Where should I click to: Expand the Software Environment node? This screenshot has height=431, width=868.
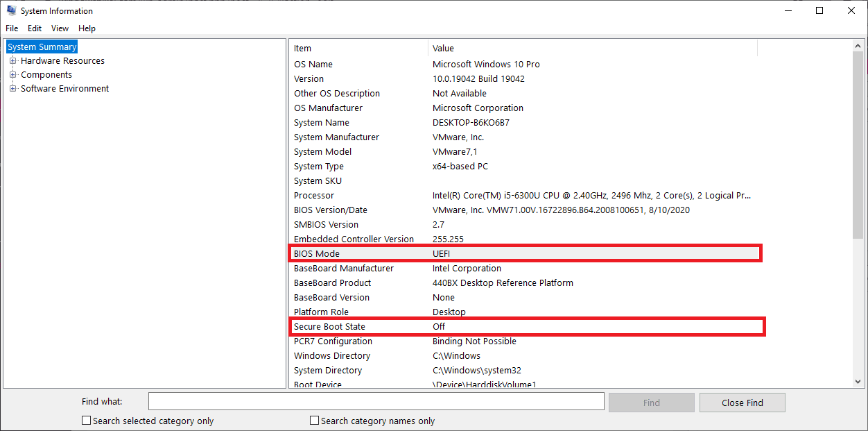(x=12, y=89)
